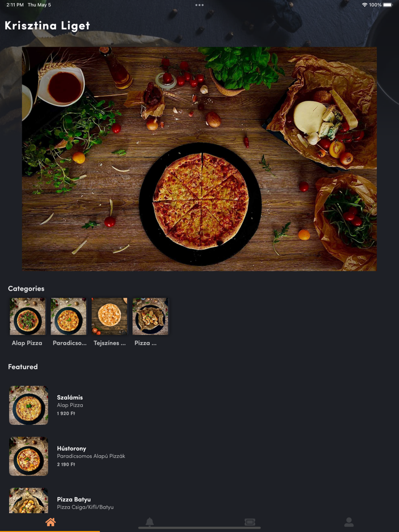Tap the Wi-Fi status icon
This screenshot has height=532, width=399.
point(364,5)
